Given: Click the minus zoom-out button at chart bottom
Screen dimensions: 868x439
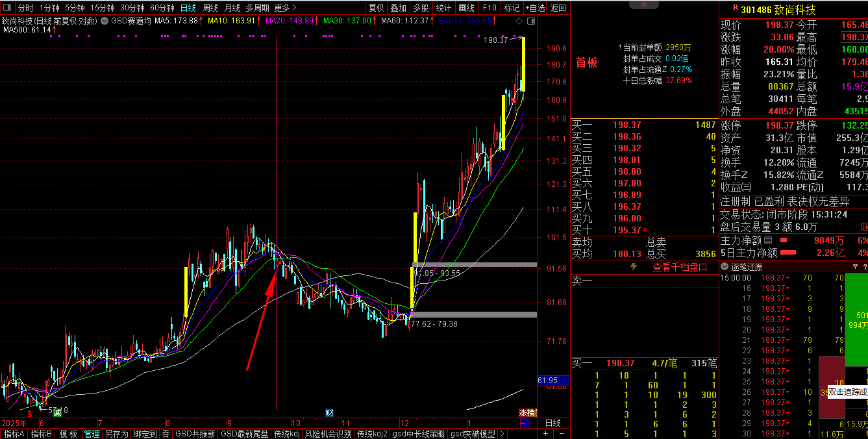Looking at the screenshot, I should tap(560, 433).
